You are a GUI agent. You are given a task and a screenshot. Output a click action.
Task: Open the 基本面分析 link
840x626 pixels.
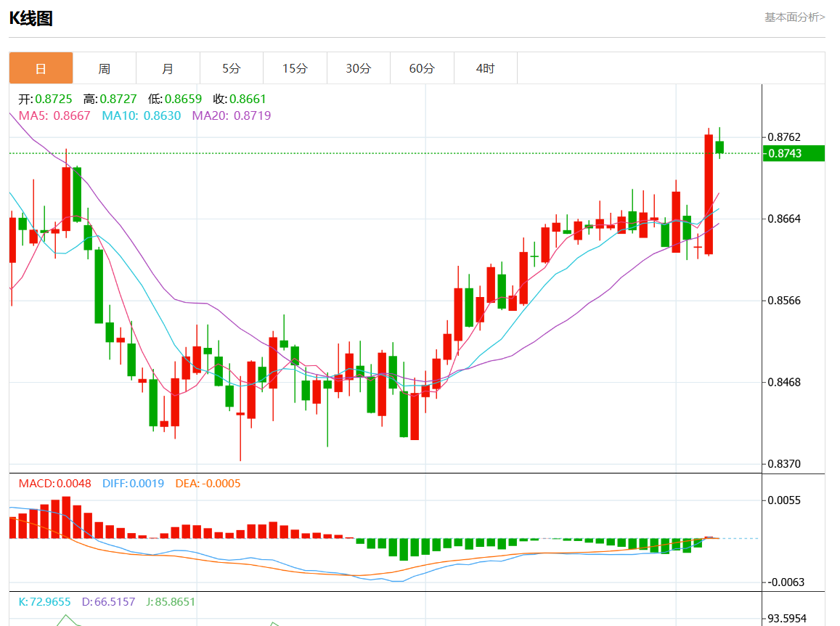(794, 17)
